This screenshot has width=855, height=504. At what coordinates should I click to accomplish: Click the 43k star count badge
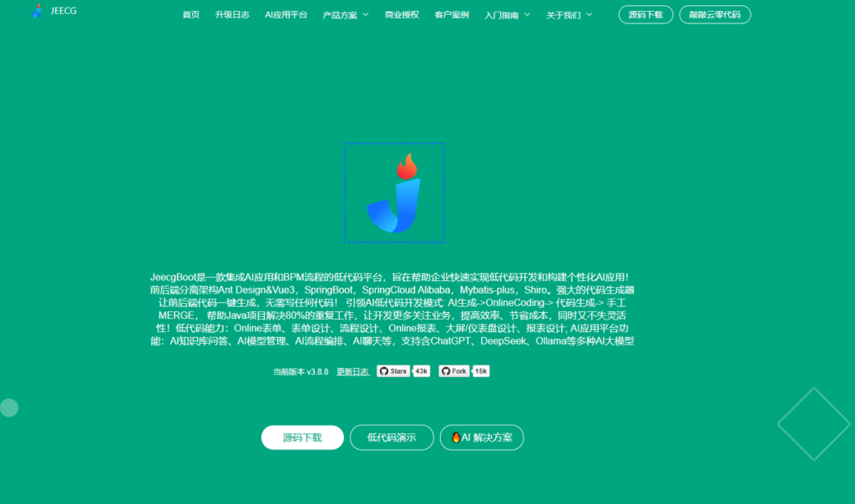pos(422,371)
